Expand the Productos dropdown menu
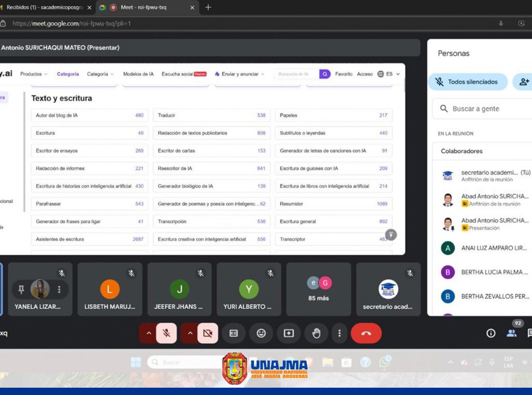Viewport: 532px width, 395px height. (34, 74)
